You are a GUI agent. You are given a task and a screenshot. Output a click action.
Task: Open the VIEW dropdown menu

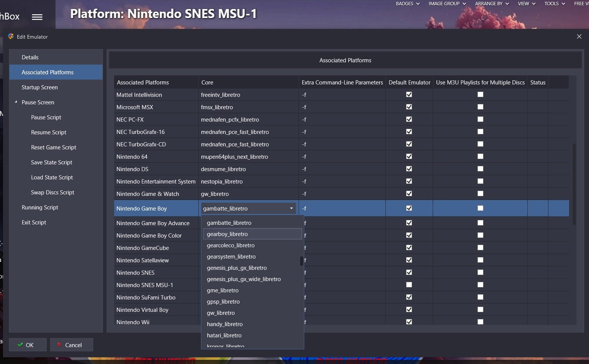click(x=527, y=3)
